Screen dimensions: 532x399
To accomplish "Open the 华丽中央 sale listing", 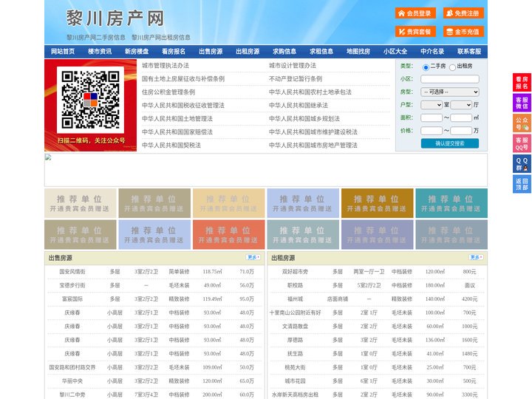I will pos(72,381).
